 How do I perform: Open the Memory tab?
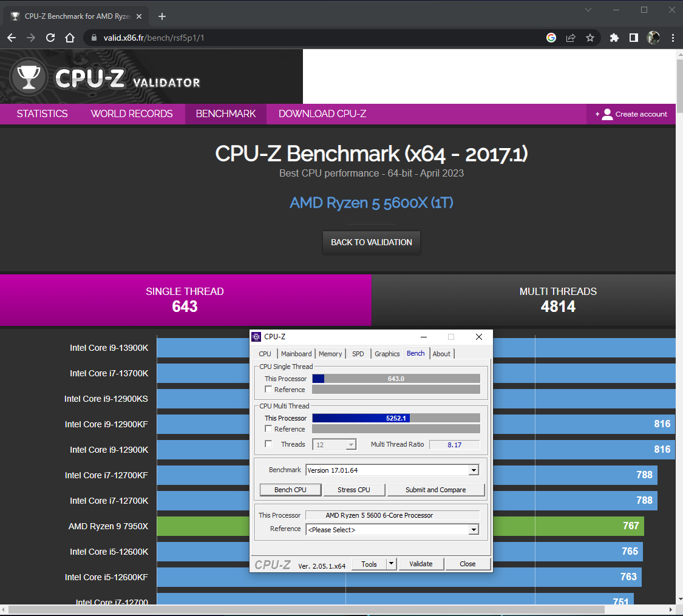click(330, 354)
